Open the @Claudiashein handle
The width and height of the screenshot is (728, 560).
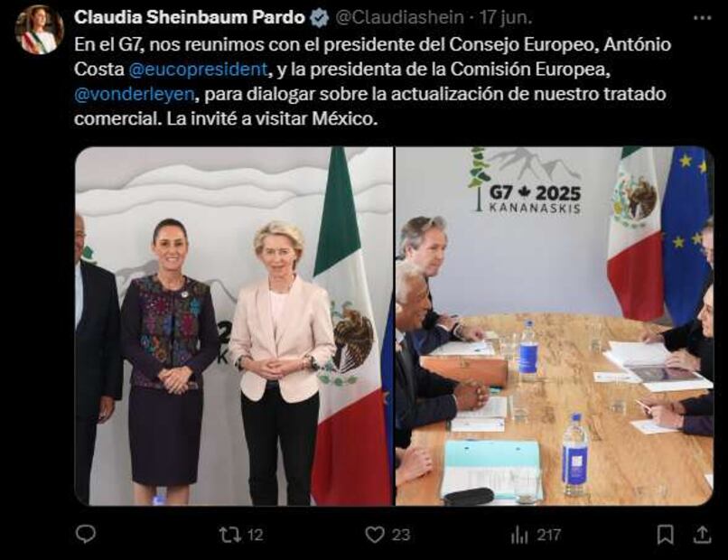[x=399, y=18]
